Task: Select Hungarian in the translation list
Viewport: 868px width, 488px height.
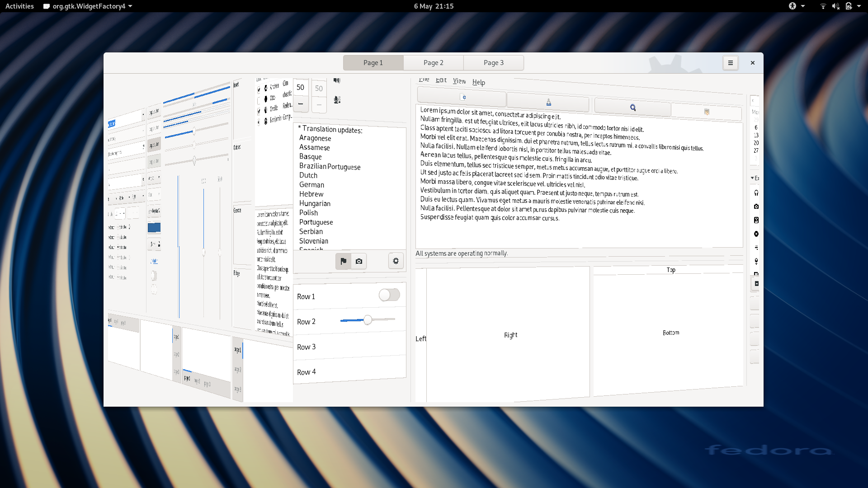Action: tap(315, 204)
